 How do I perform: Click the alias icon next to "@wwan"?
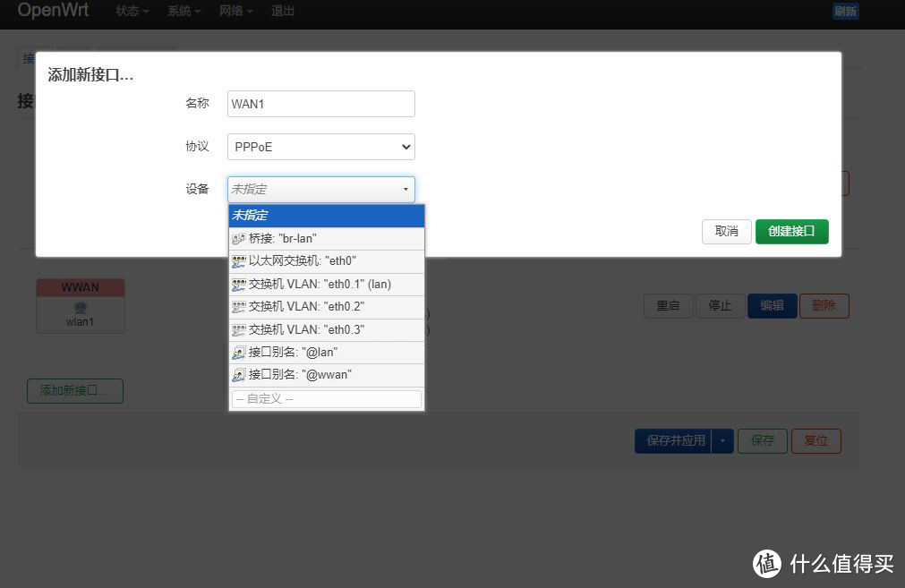[x=238, y=374]
